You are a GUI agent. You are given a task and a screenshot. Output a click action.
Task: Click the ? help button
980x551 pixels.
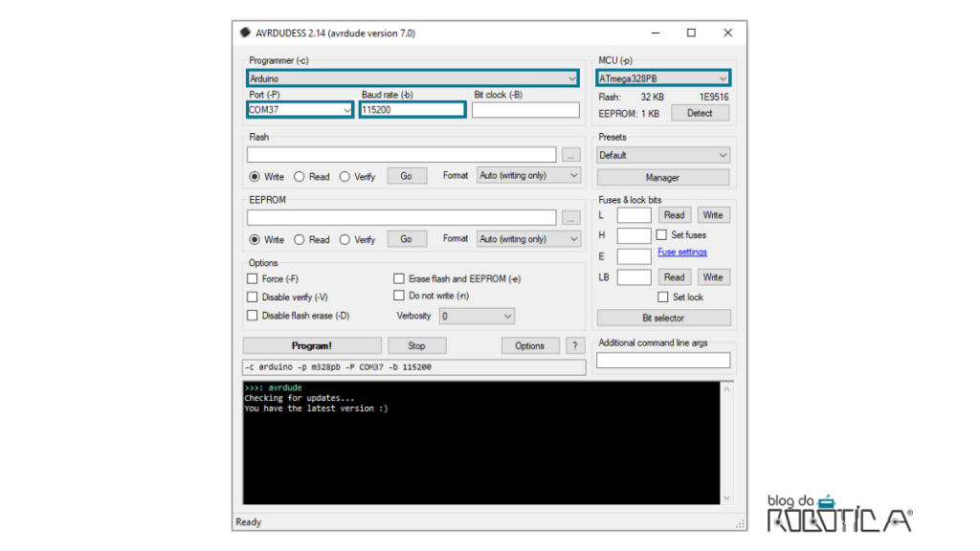click(575, 345)
